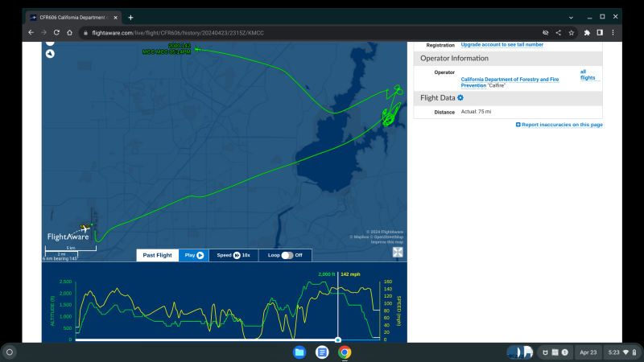Click the '2,000 ft' altitude readout
The width and height of the screenshot is (644, 362).
327,274
